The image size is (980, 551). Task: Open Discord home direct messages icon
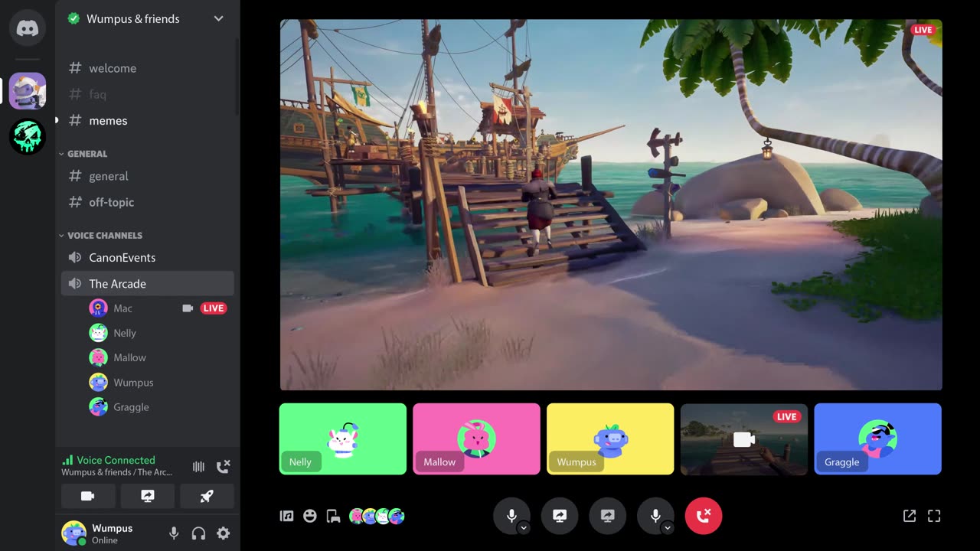tap(28, 28)
